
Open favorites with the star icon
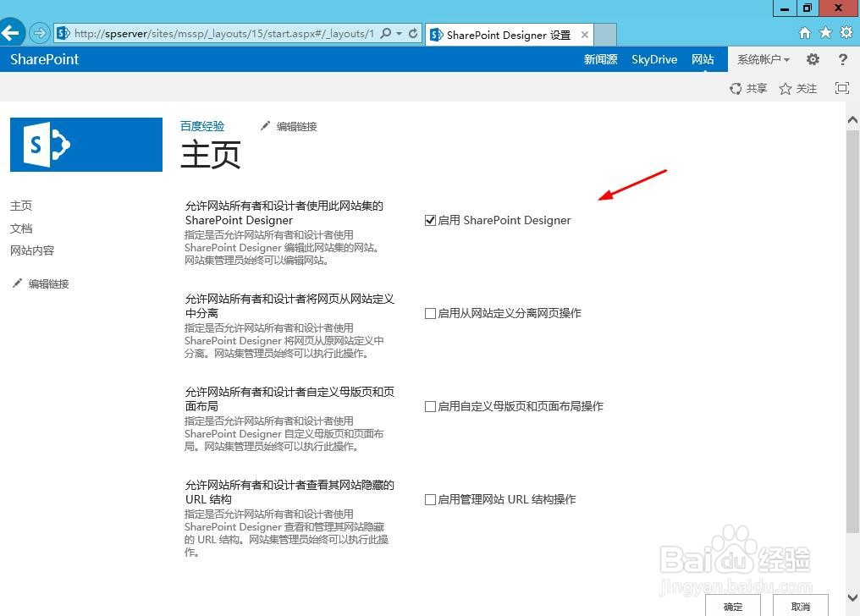pos(824,32)
